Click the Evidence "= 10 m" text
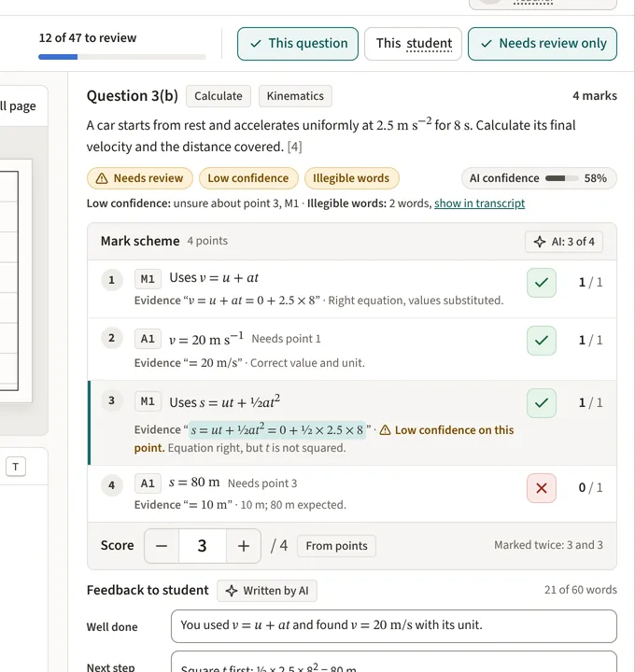This screenshot has height=672, width=635. 184,505
